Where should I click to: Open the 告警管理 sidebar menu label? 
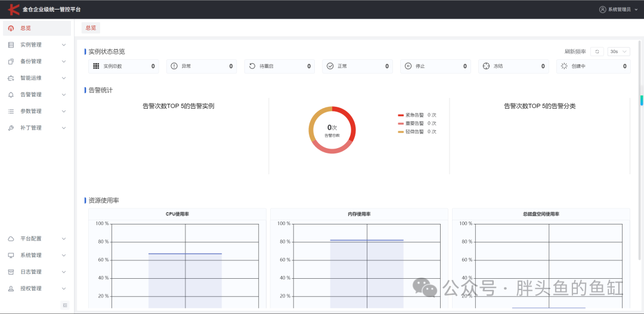(31, 94)
